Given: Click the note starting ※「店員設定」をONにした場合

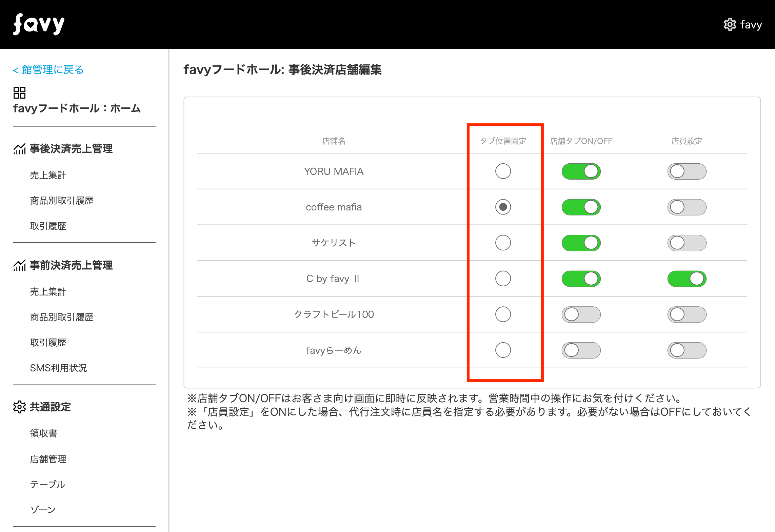Looking at the screenshot, I should click(x=469, y=418).
